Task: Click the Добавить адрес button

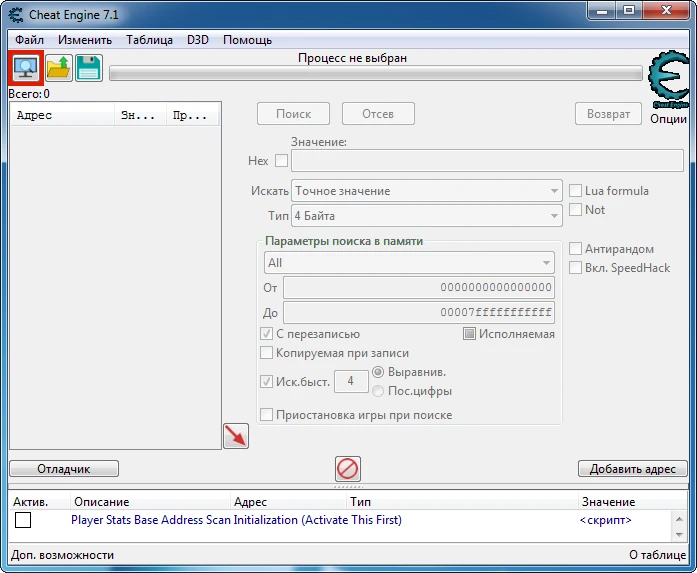Action: pyautogui.click(x=632, y=468)
